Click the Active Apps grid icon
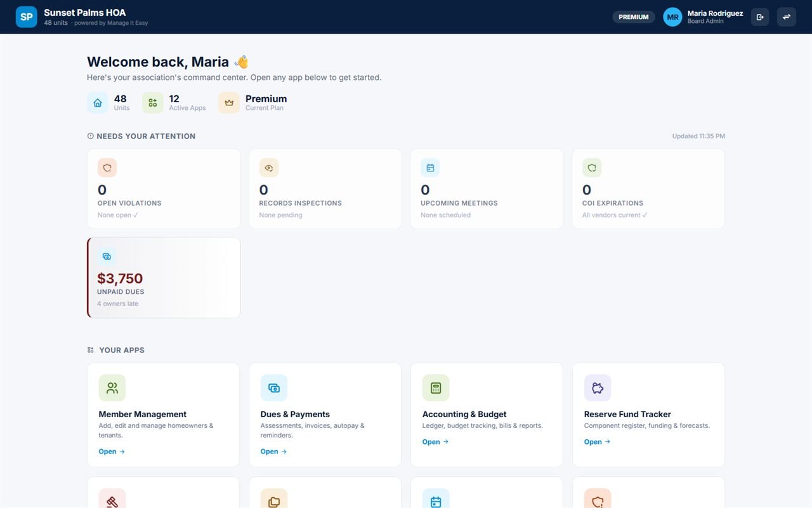 click(x=153, y=103)
